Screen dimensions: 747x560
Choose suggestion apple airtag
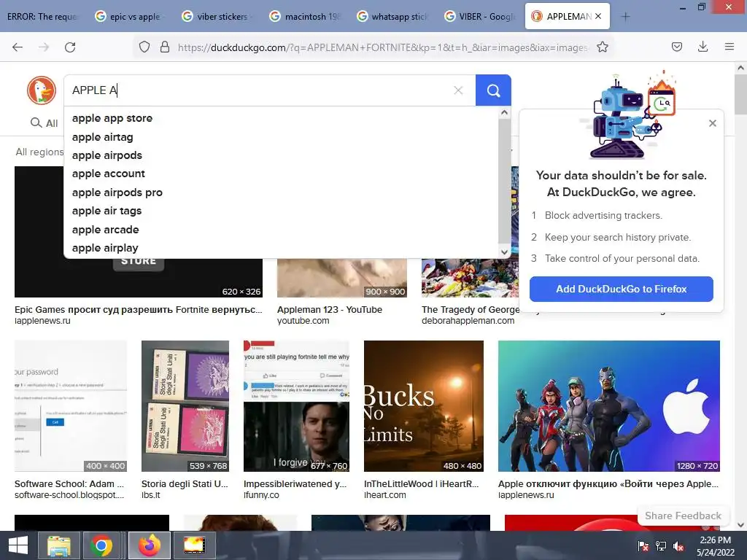(x=281, y=137)
